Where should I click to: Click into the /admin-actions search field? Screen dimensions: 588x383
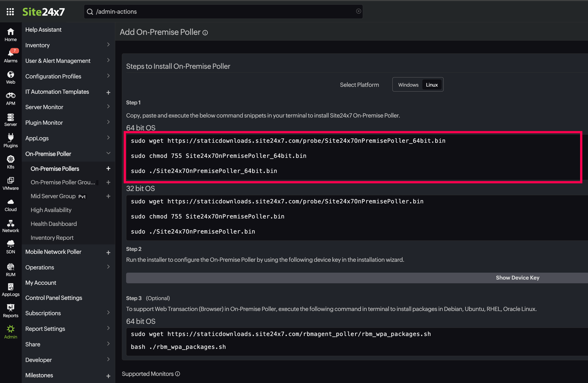point(223,12)
